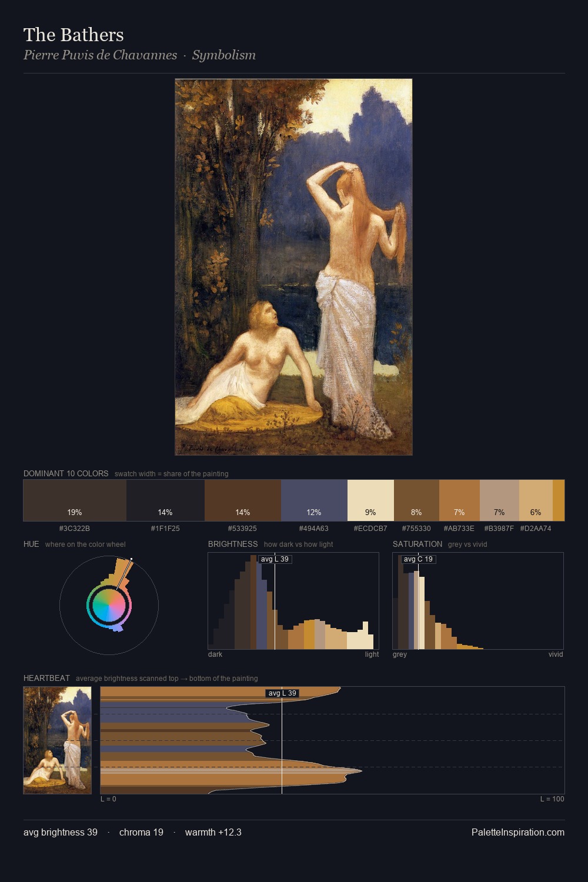The image size is (588, 882).
Task: Click artist name Pierre Puvis de Chavannes
Action: pos(100,55)
